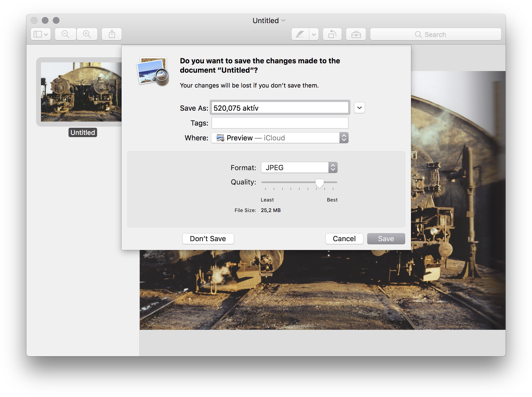Click the Don't Save button

(x=208, y=238)
